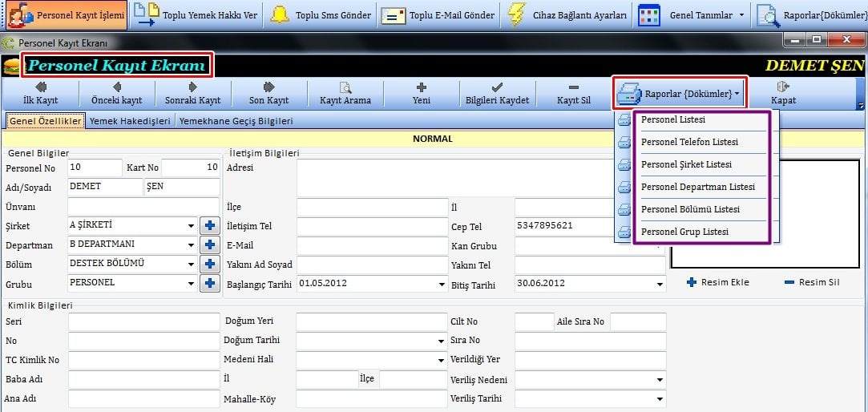Viewport: 868px width, 412px height.
Task: Click the Önceki Kayıt back arrow
Action: pyautogui.click(x=116, y=93)
